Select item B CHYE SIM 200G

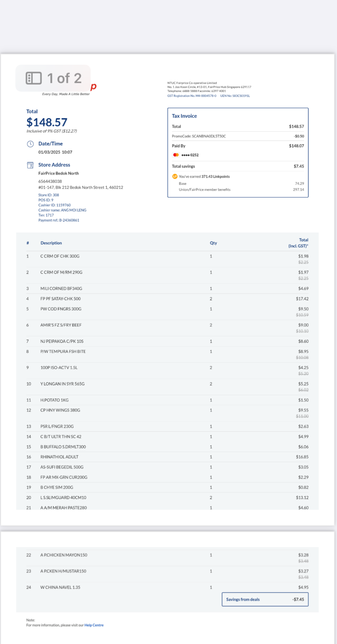pyautogui.click(x=57, y=487)
